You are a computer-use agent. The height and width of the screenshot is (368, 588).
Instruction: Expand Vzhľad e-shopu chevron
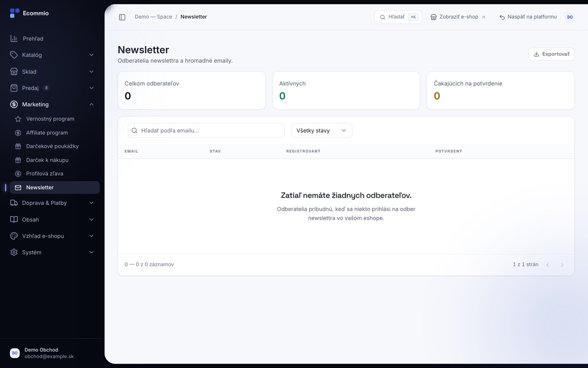(x=91, y=236)
